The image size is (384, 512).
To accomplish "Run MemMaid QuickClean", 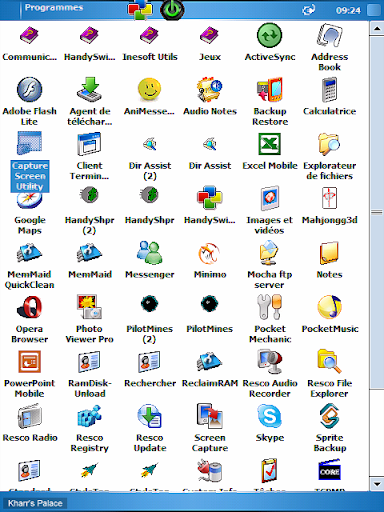I will coord(29,253).
